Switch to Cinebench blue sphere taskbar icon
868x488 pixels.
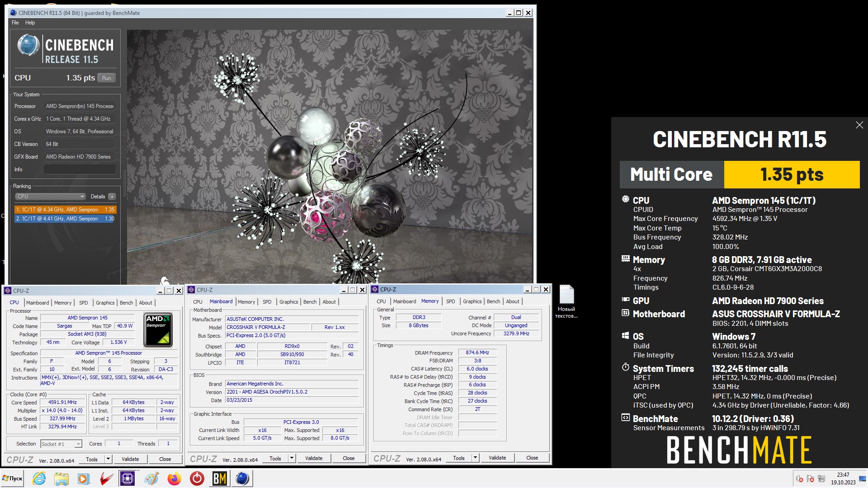click(x=242, y=479)
